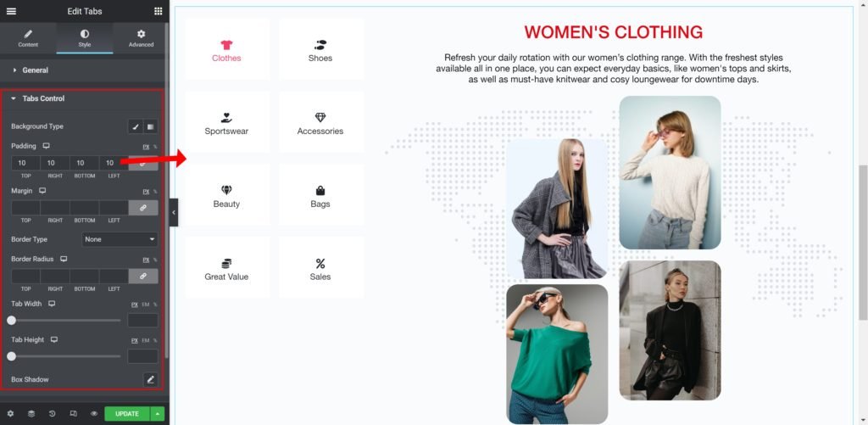The height and width of the screenshot is (425, 868).
Task: Switch to the Advanced tab
Action: pyautogui.click(x=142, y=39)
